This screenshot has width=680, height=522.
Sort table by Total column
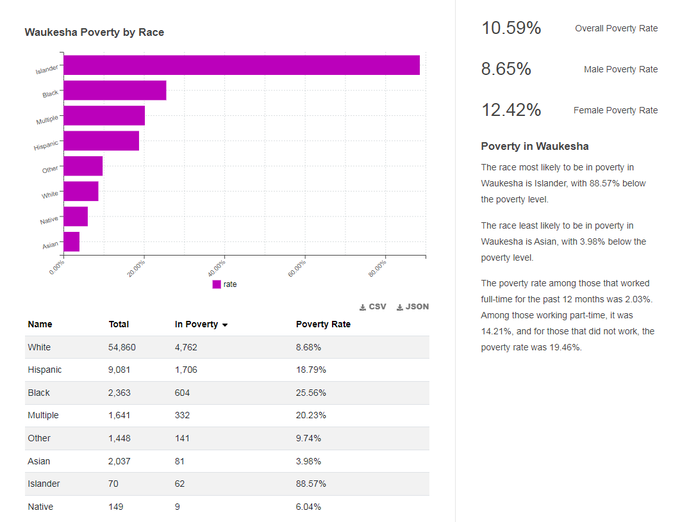119,324
